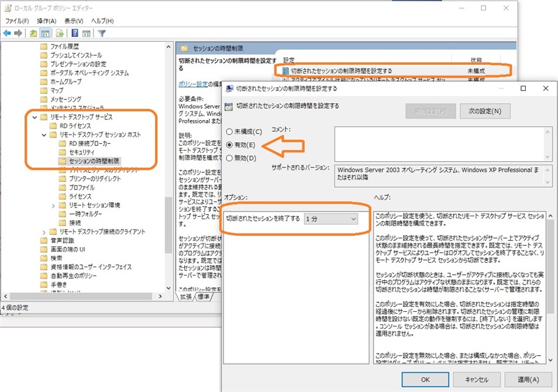Image resolution: width=558 pixels, height=392 pixels.
Task: Select the ライセンス tree item
Action: (80, 196)
